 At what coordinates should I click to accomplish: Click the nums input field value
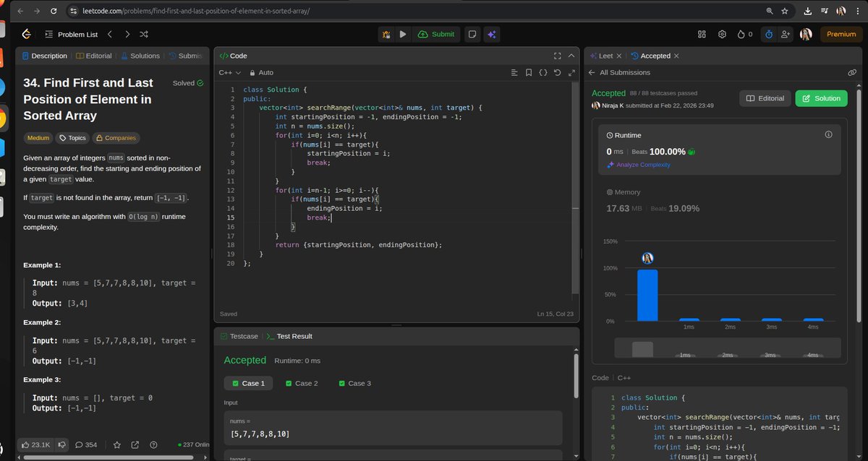click(393, 434)
